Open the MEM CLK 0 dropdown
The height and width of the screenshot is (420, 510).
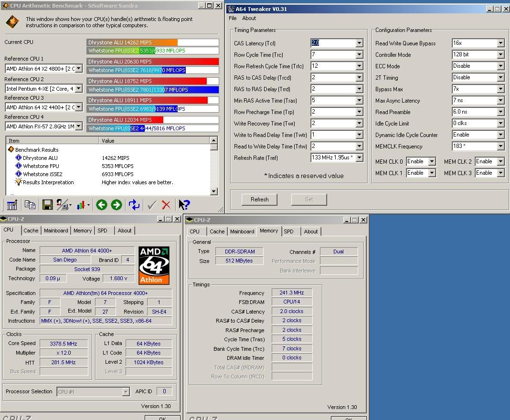point(432,162)
